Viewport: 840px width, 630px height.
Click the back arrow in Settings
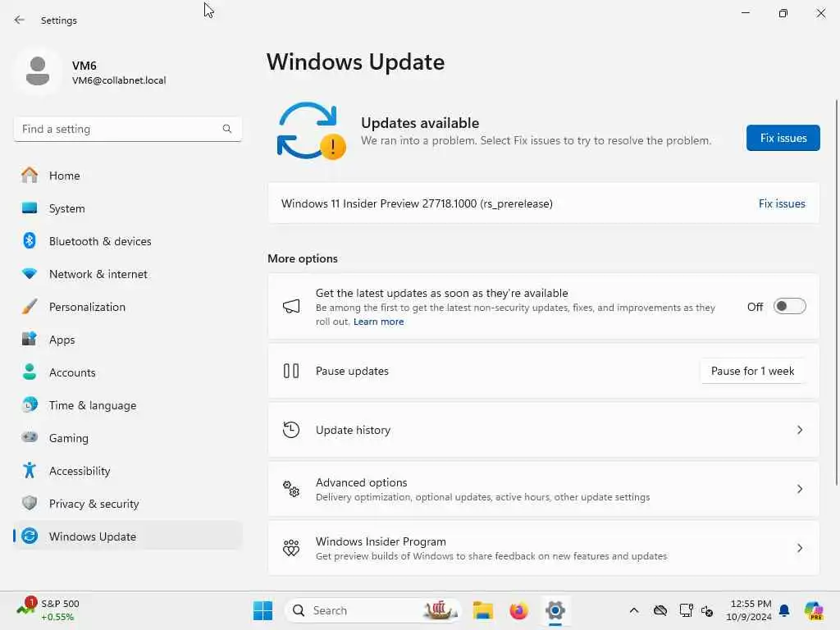pyautogui.click(x=20, y=20)
